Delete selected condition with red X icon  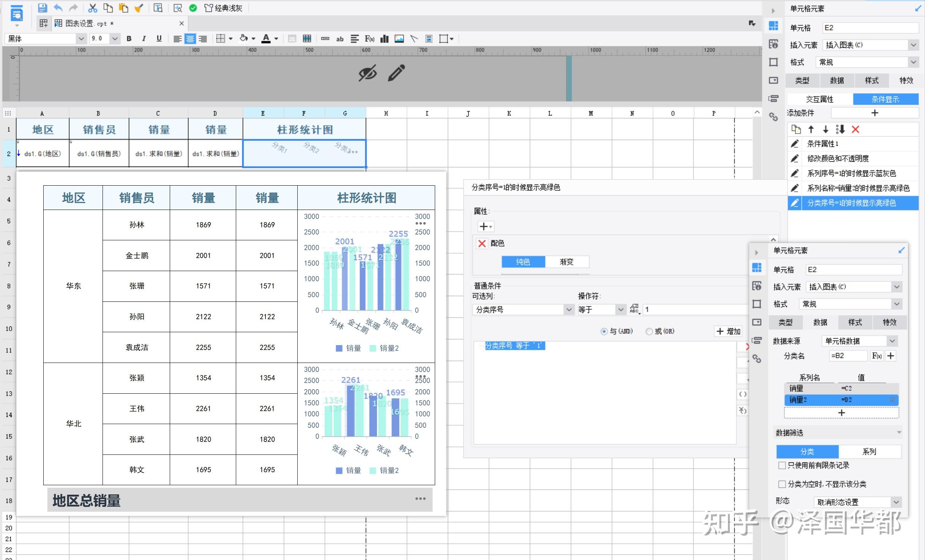pos(856,129)
